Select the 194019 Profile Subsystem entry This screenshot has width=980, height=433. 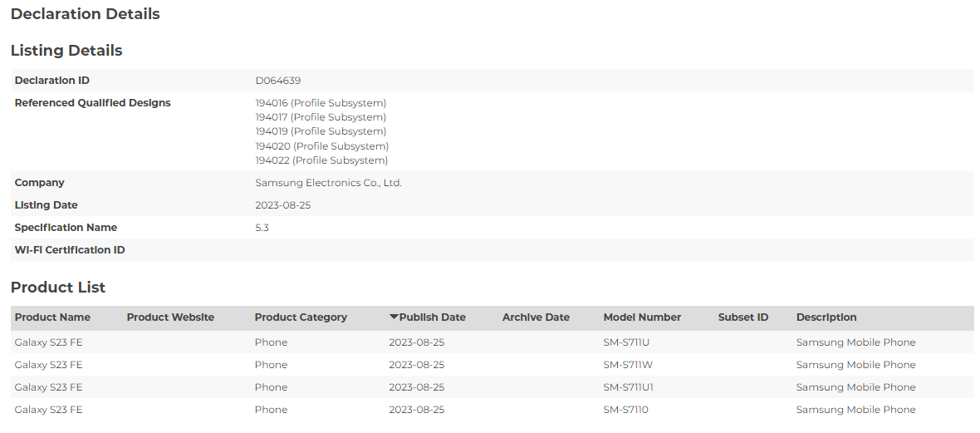(321, 131)
